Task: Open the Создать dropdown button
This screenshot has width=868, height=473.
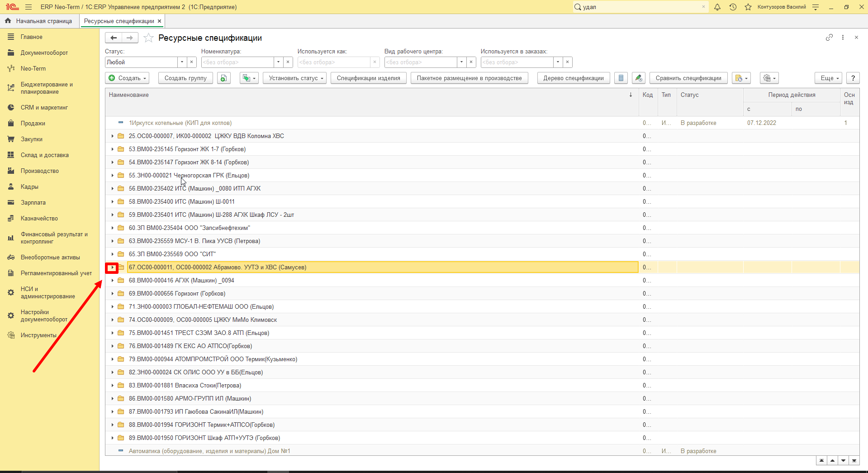Action: [x=127, y=78]
